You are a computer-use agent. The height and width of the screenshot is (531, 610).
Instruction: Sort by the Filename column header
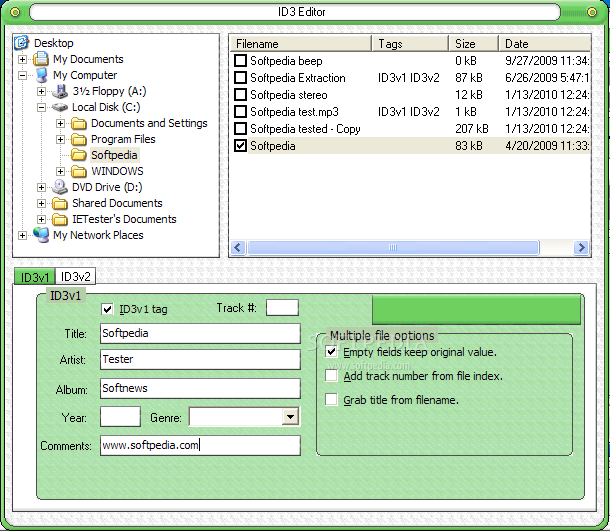301,43
